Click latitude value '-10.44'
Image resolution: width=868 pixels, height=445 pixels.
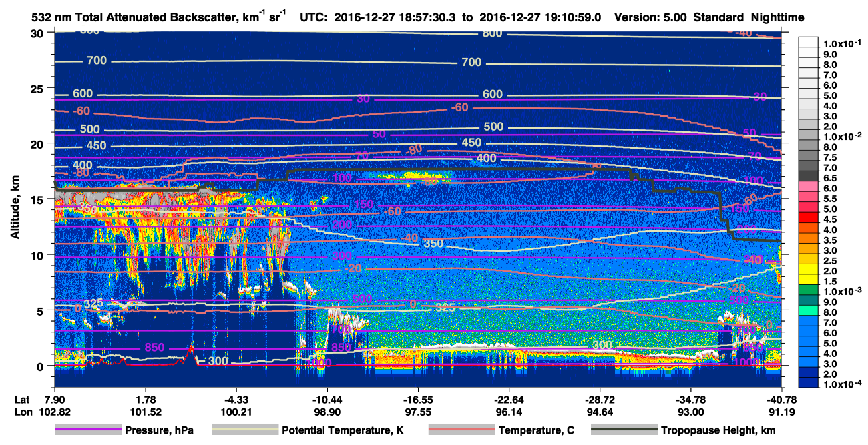327,400
